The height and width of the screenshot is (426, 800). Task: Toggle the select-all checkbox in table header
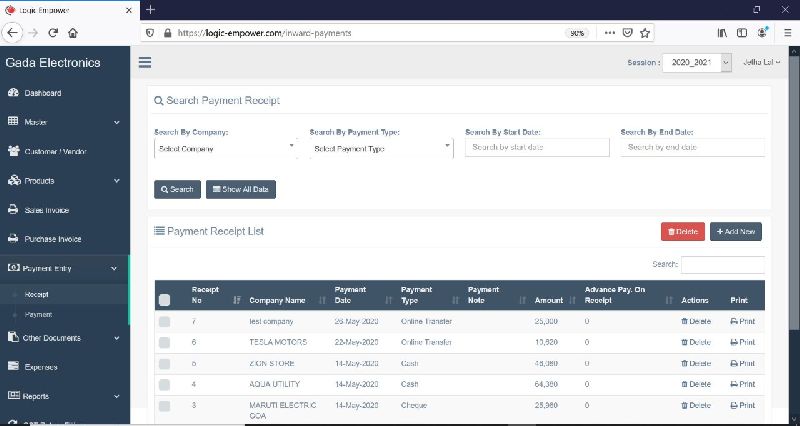(x=165, y=300)
